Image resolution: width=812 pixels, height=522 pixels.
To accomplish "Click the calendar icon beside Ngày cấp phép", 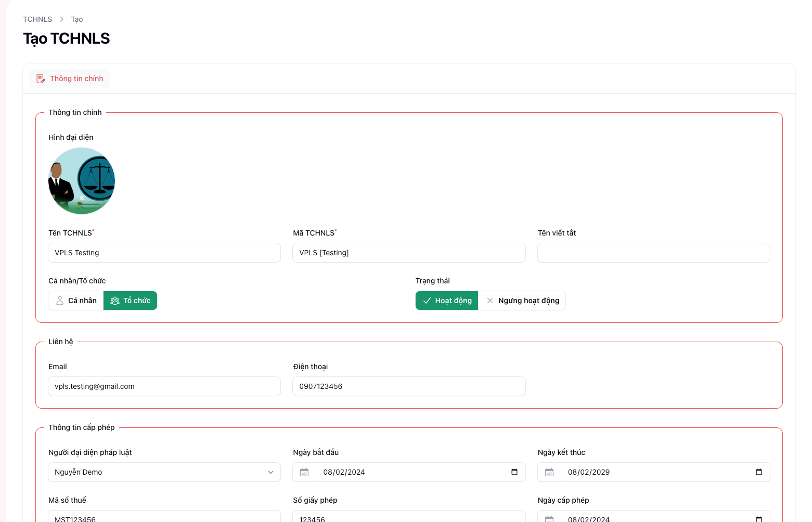I will pyautogui.click(x=549, y=519).
